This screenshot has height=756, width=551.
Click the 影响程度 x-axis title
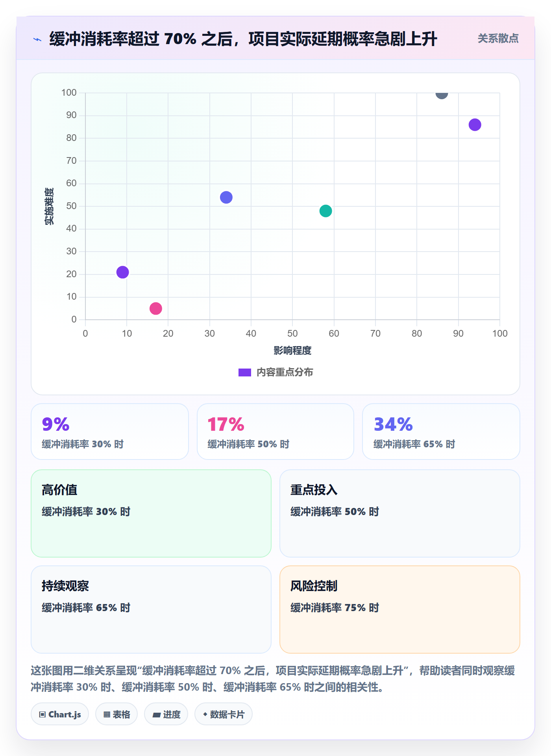click(292, 350)
